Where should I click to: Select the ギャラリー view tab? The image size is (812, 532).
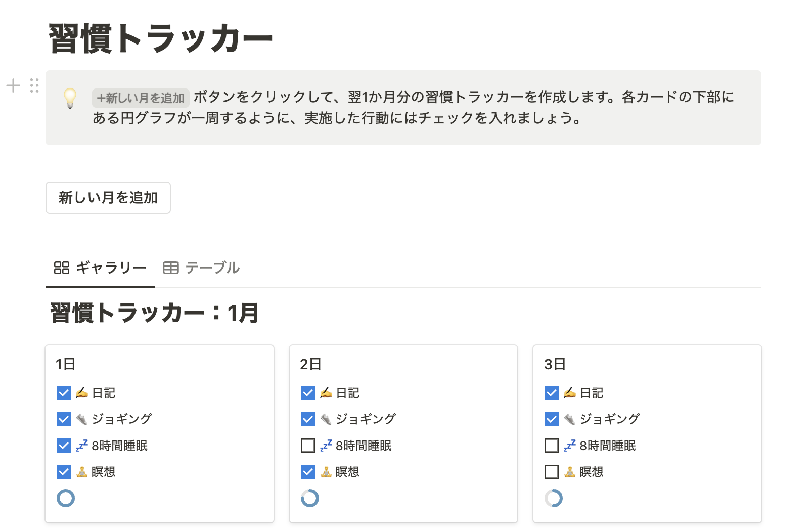click(100, 268)
